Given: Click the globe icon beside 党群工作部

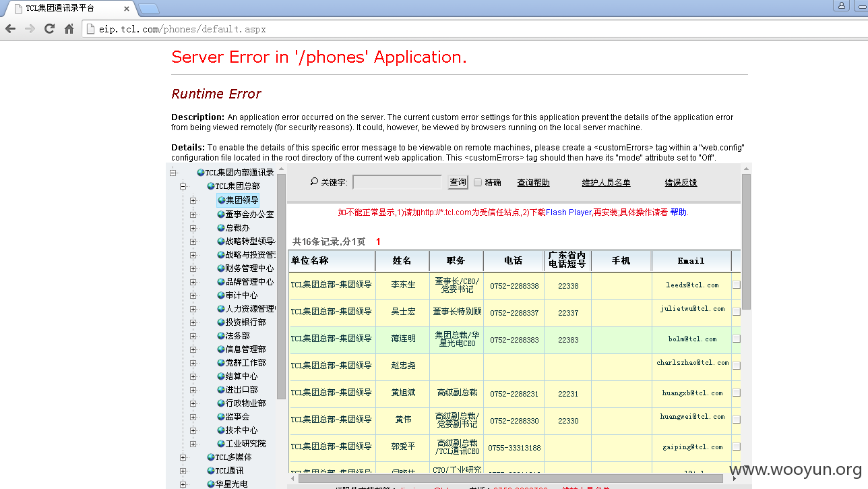Looking at the screenshot, I should [x=221, y=362].
